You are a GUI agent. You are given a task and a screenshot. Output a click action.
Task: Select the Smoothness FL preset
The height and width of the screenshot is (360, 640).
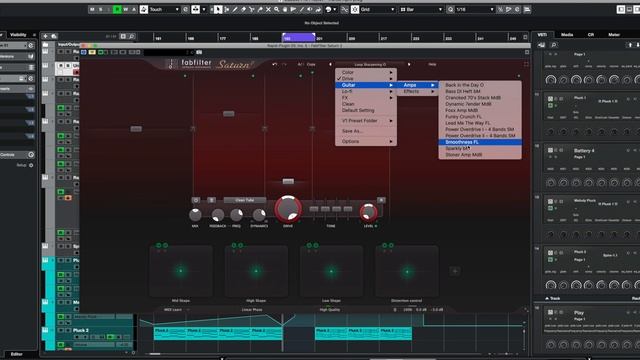(x=480, y=142)
